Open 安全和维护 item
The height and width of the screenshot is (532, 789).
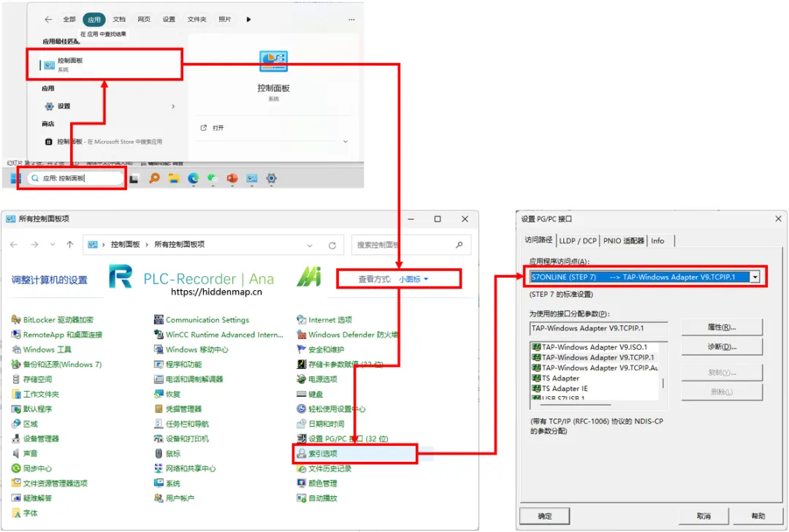(x=321, y=349)
